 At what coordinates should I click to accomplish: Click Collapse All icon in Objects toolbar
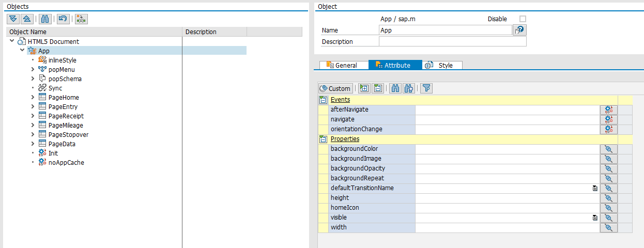27,19
